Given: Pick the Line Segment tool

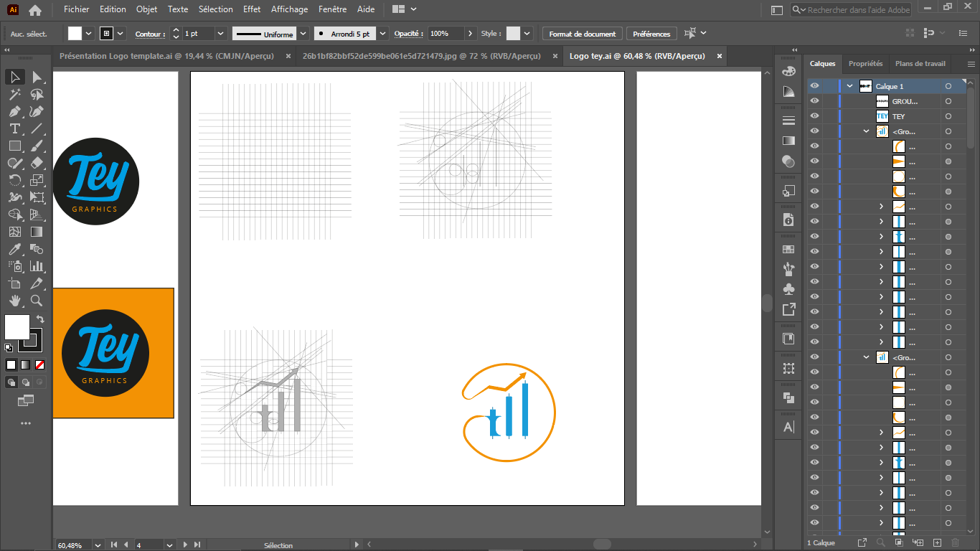Looking at the screenshot, I should [37, 129].
